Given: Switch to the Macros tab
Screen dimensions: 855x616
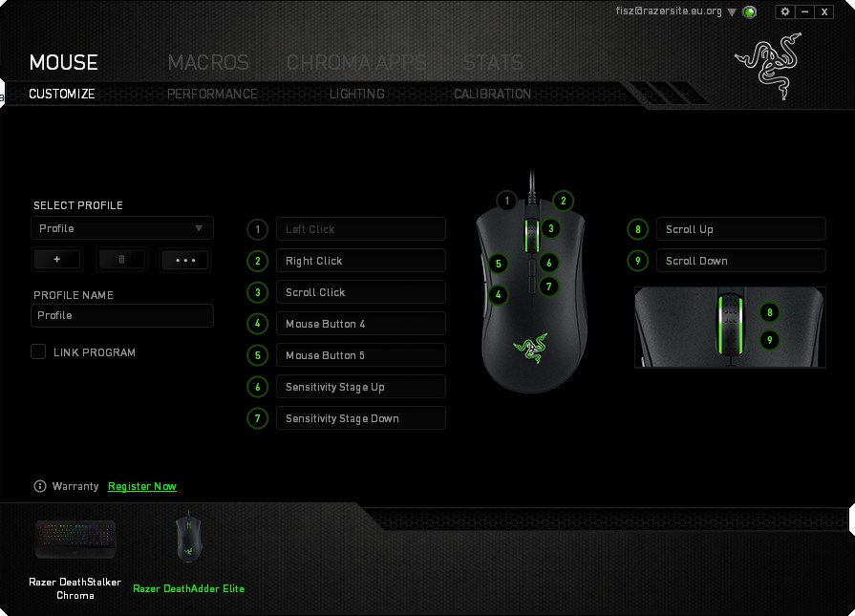Looking at the screenshot, I should tap(208, 63).
